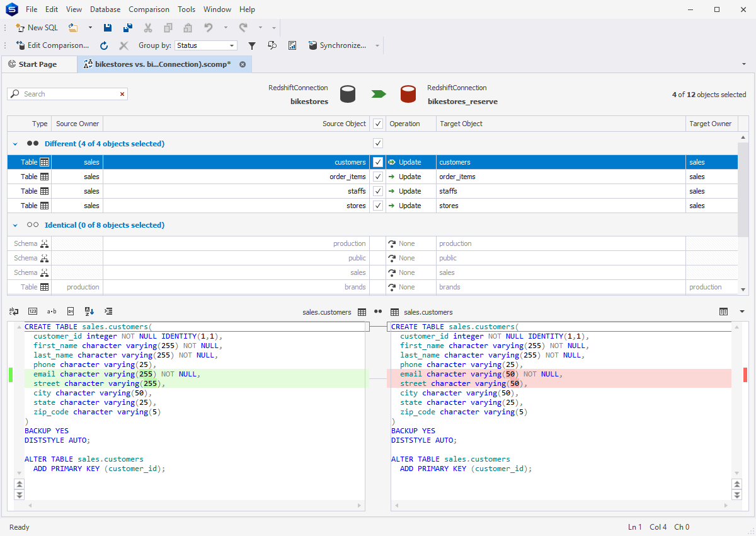Click the Source Owner column header
The height and width of the screenshot is (536, 756).
coord(77,124)
